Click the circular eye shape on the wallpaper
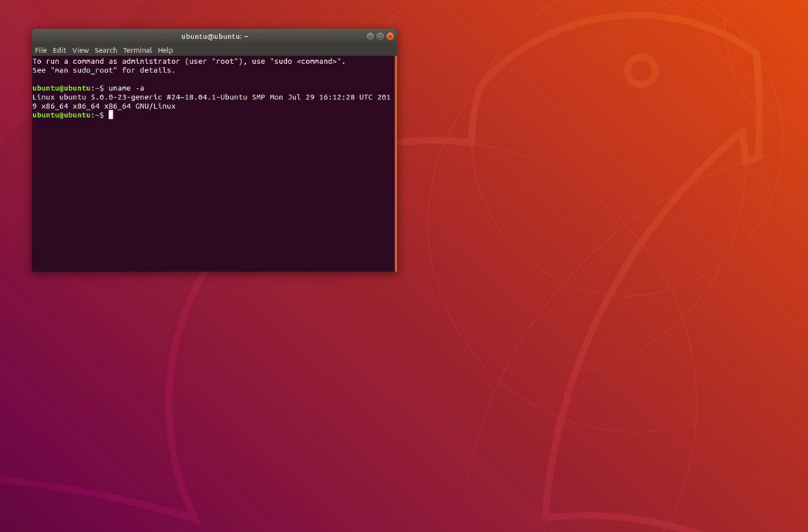 click(x=641, y=71)
